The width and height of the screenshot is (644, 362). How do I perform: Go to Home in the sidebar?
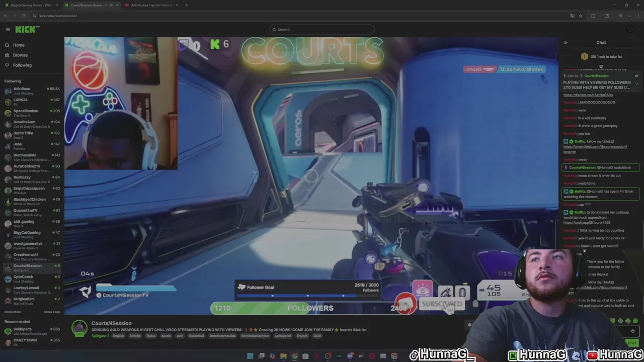pyautogui.click(x=19, y=45)
